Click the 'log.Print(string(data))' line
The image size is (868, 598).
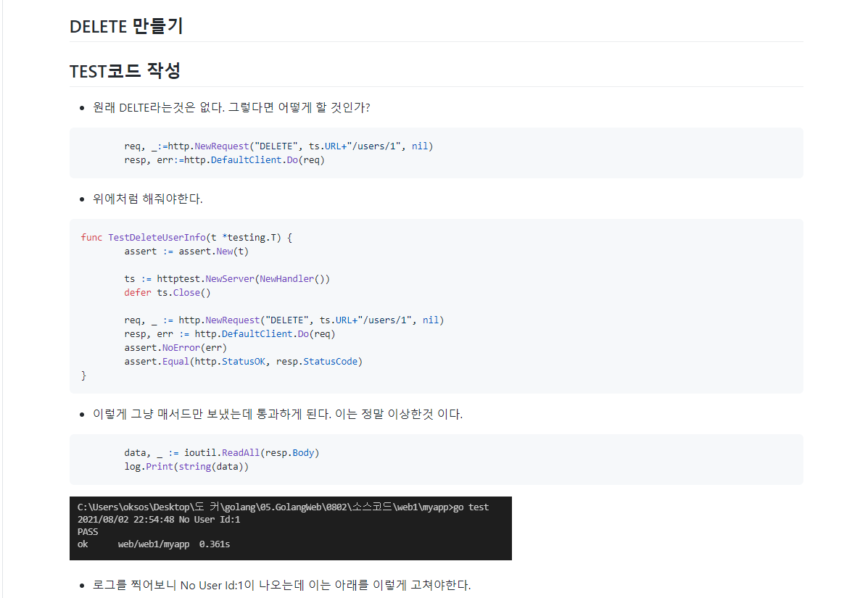(186, 467)
